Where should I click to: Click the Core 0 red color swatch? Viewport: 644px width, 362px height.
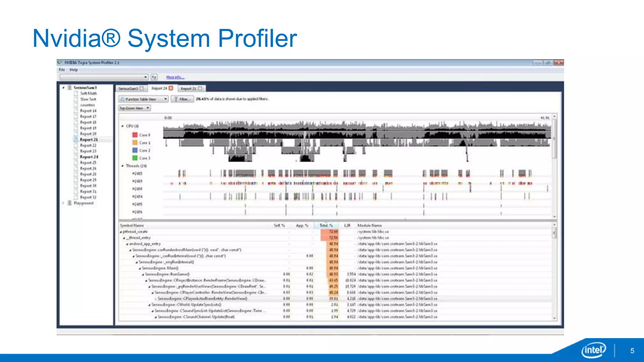click(135, 135)
